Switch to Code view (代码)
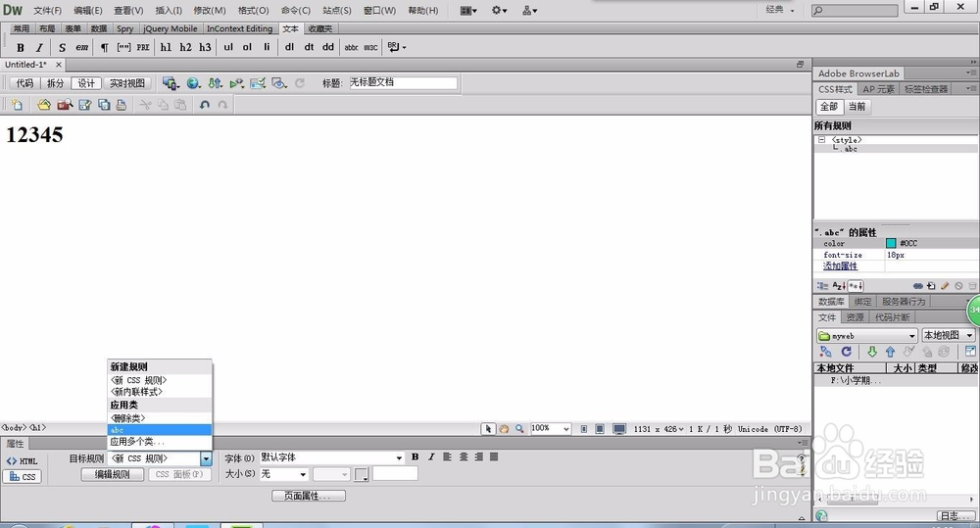The height and width of the screenshot is (528, 980). 25,83
